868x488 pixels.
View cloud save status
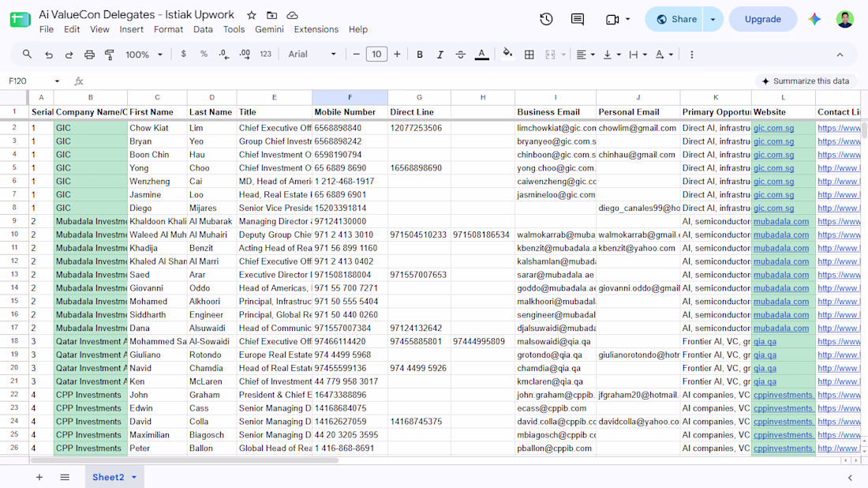tap(292, 16)
